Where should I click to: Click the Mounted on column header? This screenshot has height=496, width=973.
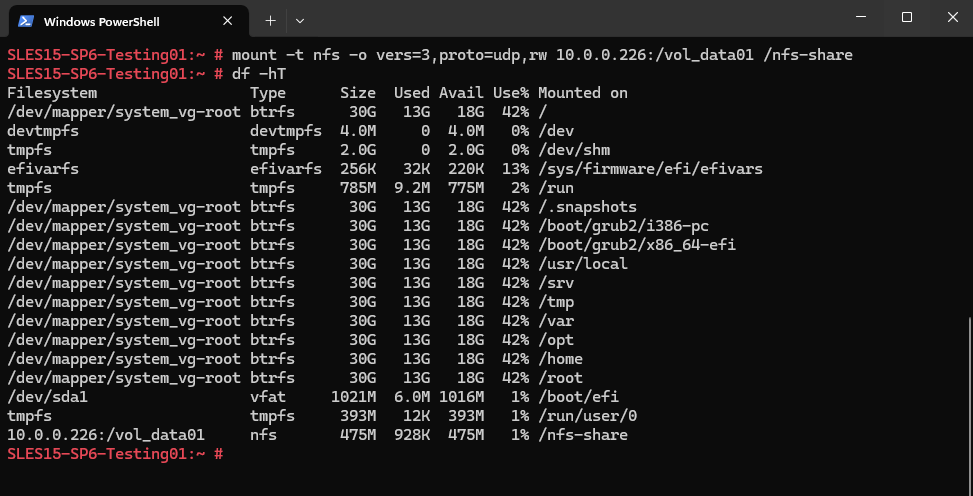(x=583, y=93)
